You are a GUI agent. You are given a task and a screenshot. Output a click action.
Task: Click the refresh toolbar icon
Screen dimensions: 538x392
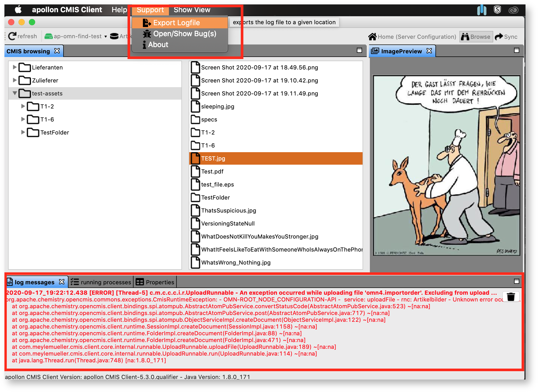(x=12, y=36)
